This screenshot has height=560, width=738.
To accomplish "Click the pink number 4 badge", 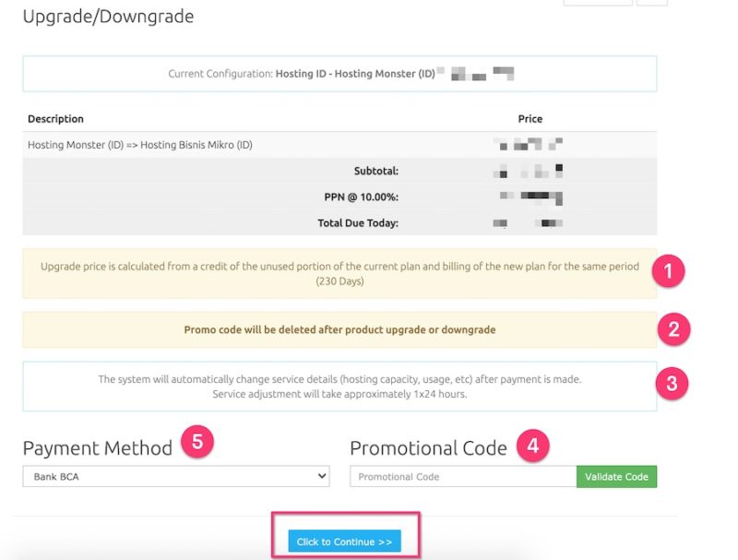I will point(533,447).
